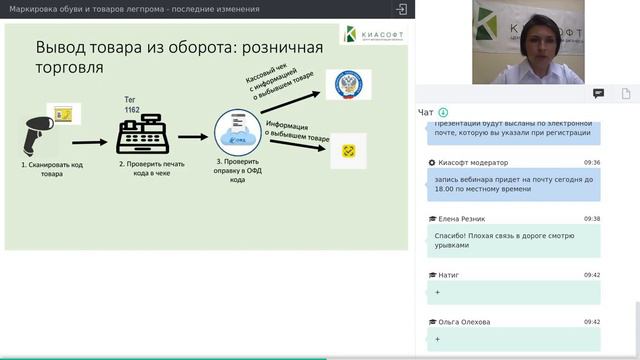The width and height of the screenshot is (640, 360).
Task: Click the presenter webcam video
Action: pyautogui.click(x=528, y=42)
